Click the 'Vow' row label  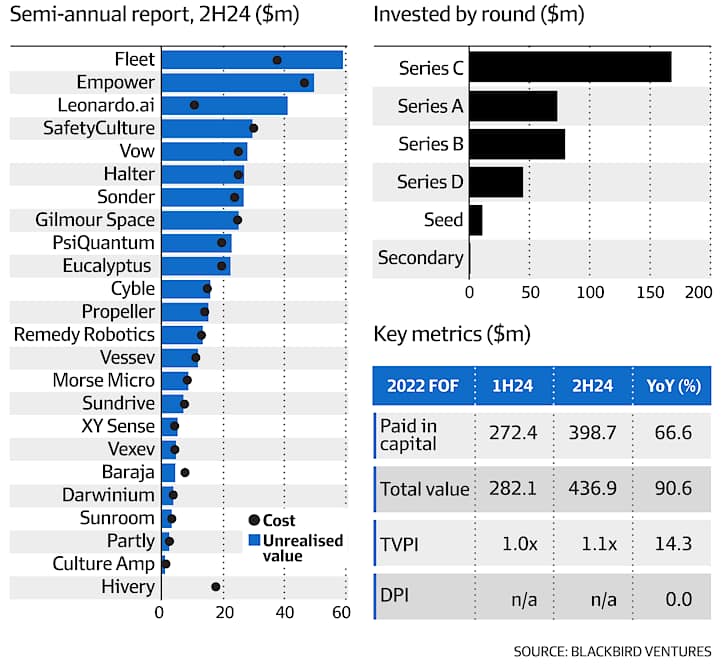tap(137, 151)
